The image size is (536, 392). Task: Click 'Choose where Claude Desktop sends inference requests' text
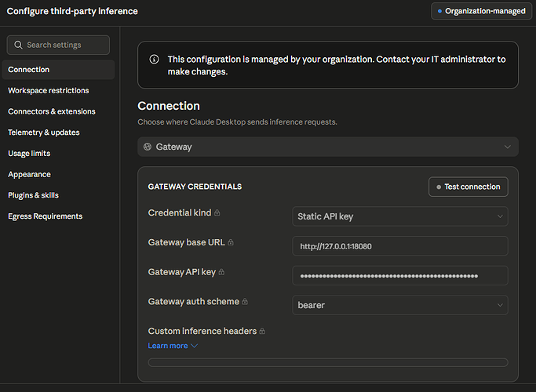237,122
